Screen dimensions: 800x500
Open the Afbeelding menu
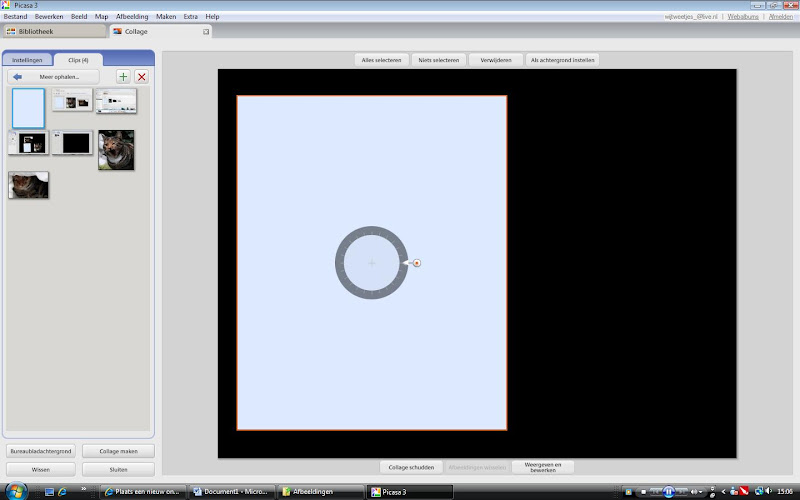[132, 16]
